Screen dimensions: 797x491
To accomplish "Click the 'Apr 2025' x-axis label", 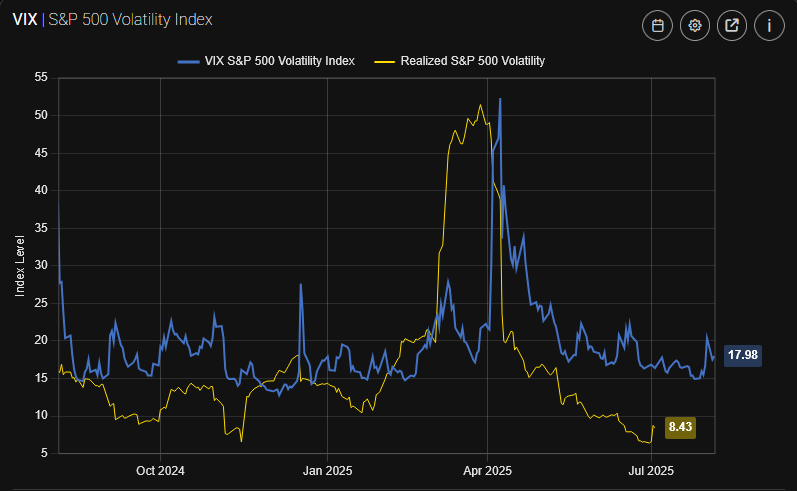I will (487, 471).
